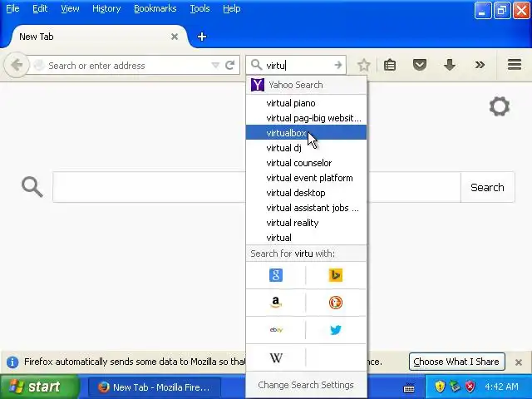Close the New Tab tab
The image size is (532, 399).
175,37
